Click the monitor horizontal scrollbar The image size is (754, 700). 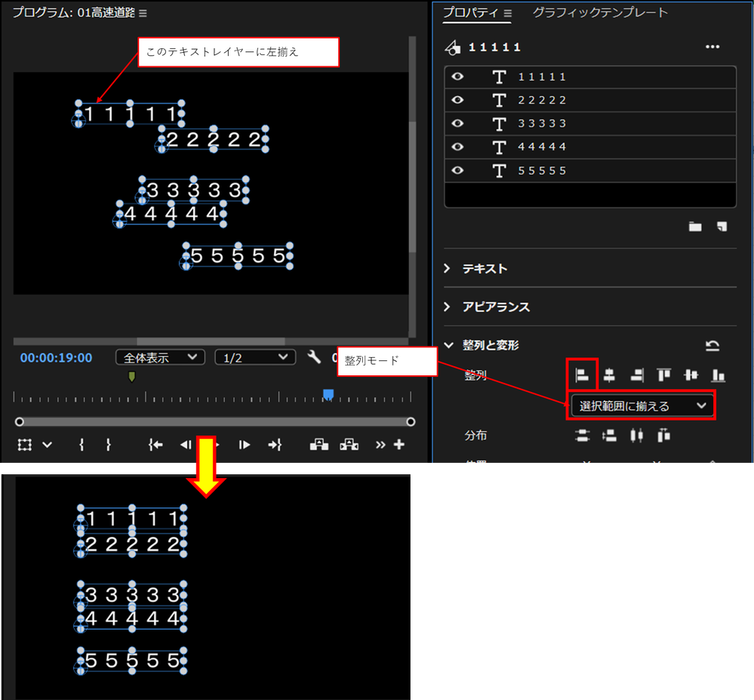211,341
